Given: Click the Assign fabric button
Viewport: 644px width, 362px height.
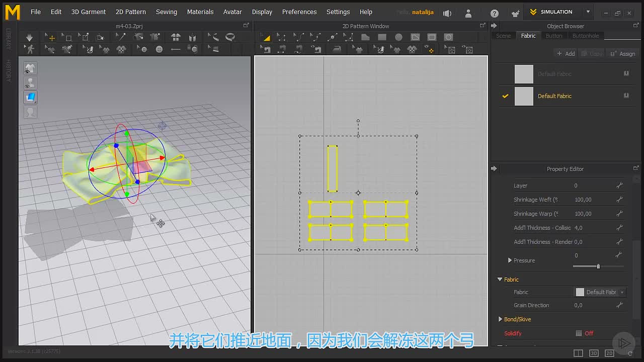Looking at the screenshot, I should click(x=623, y=54).
